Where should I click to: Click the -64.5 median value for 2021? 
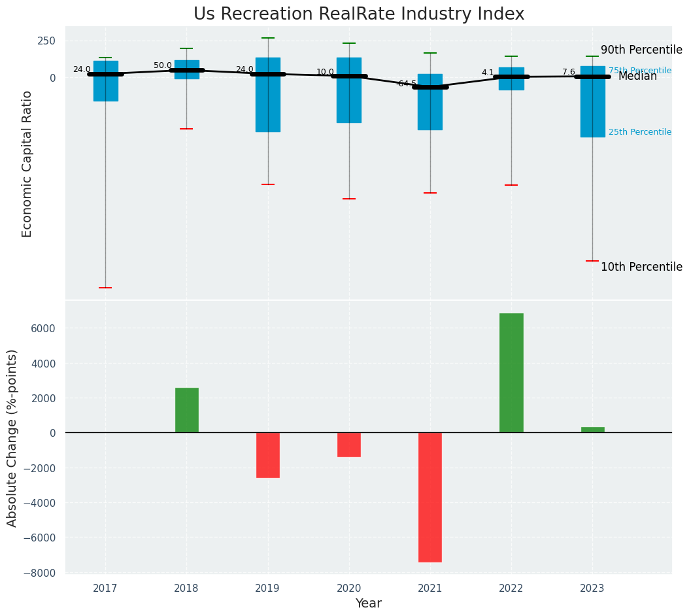click(406, 84)
